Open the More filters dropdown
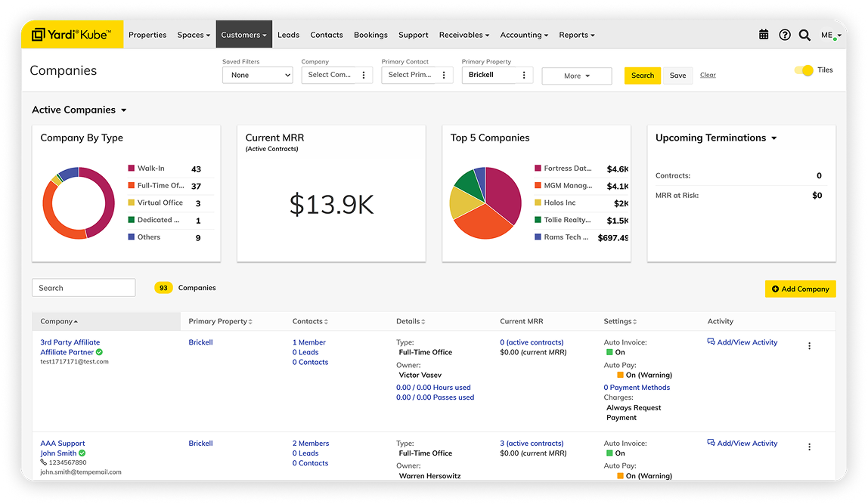 point(576,76)
